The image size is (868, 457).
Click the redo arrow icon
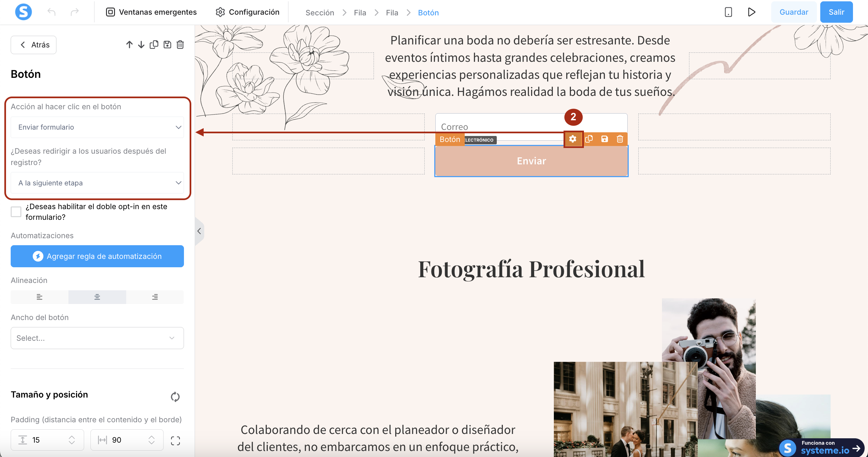pyautogui.click(x=74, y=12)
